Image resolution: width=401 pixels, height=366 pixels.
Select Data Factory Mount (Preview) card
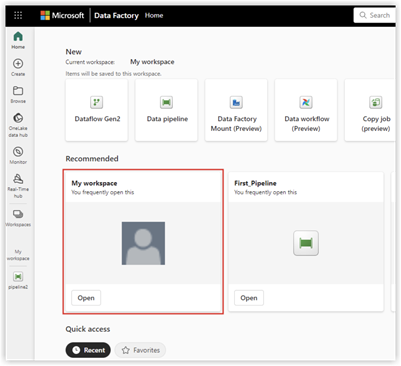point(236,110)
